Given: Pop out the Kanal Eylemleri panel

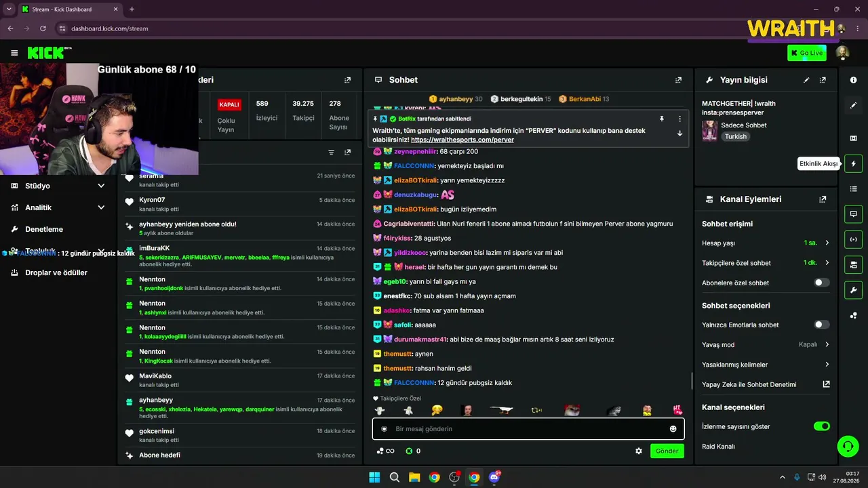Looking at the screenshot, I should [823, 199].
